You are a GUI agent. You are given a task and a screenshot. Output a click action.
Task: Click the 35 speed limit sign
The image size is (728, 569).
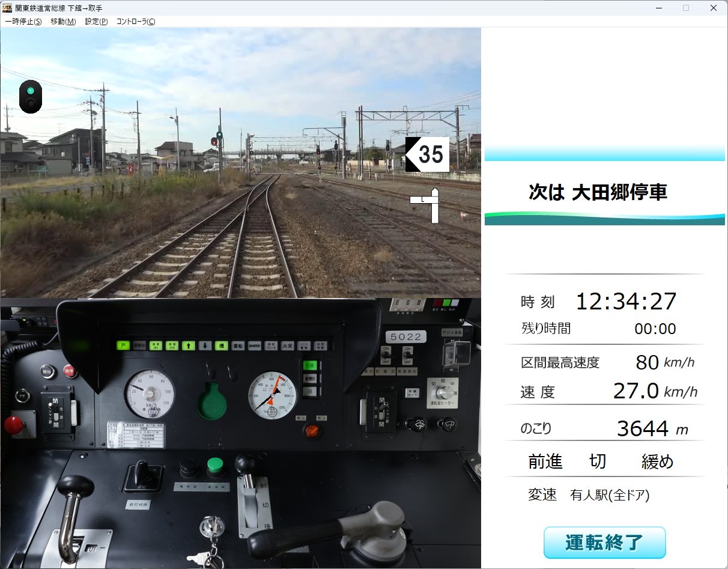[x=427, y=154]
